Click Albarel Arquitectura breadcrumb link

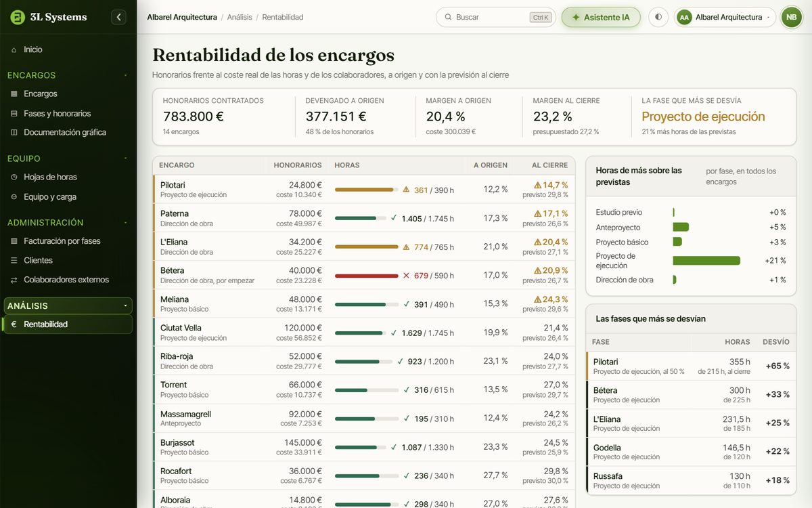point(182,18)
